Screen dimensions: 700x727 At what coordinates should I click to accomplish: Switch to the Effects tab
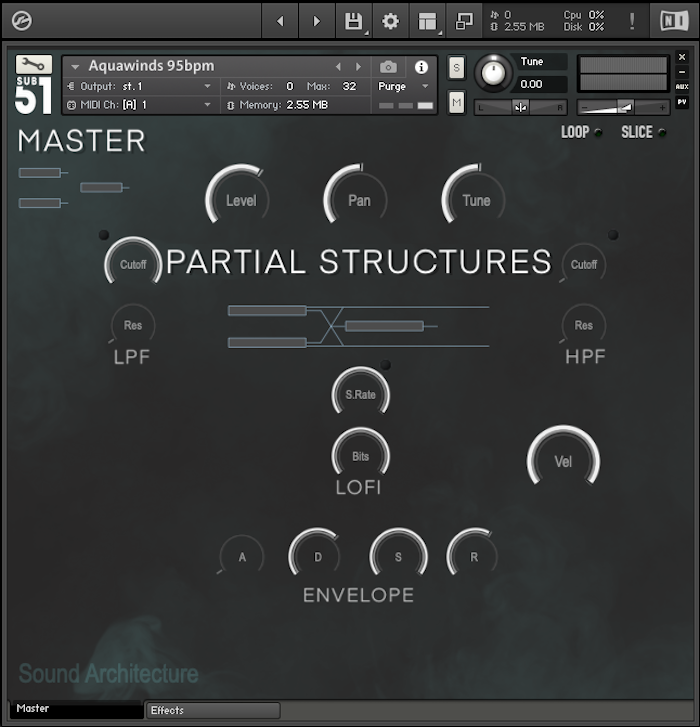click(213, 710)
